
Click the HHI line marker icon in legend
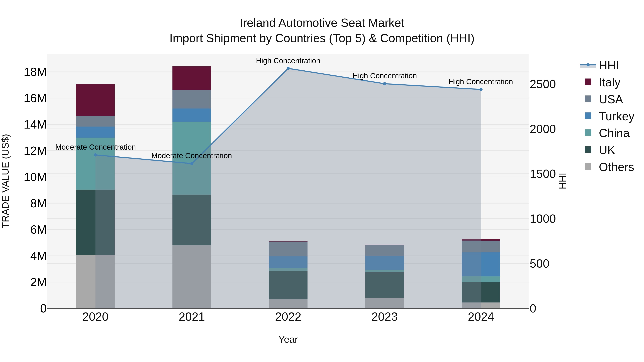point(588,65)
